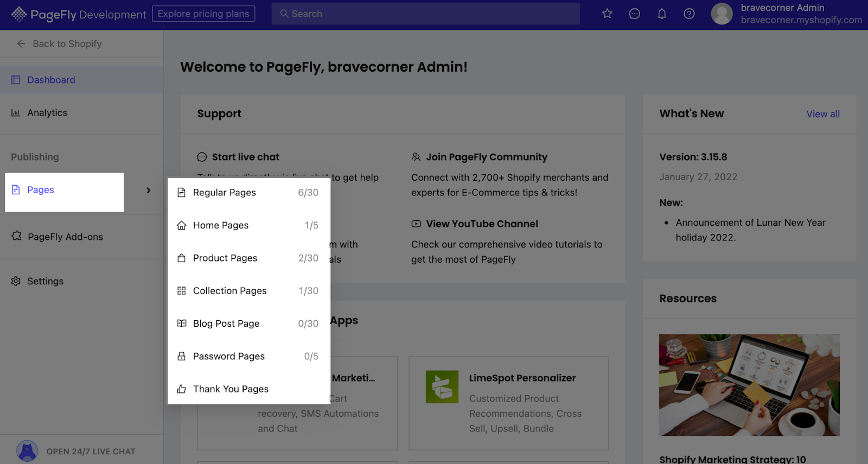Viewport: 868px width, 464px height.
Task: Select Password Pages from the submenu
Action: [249, 356]
